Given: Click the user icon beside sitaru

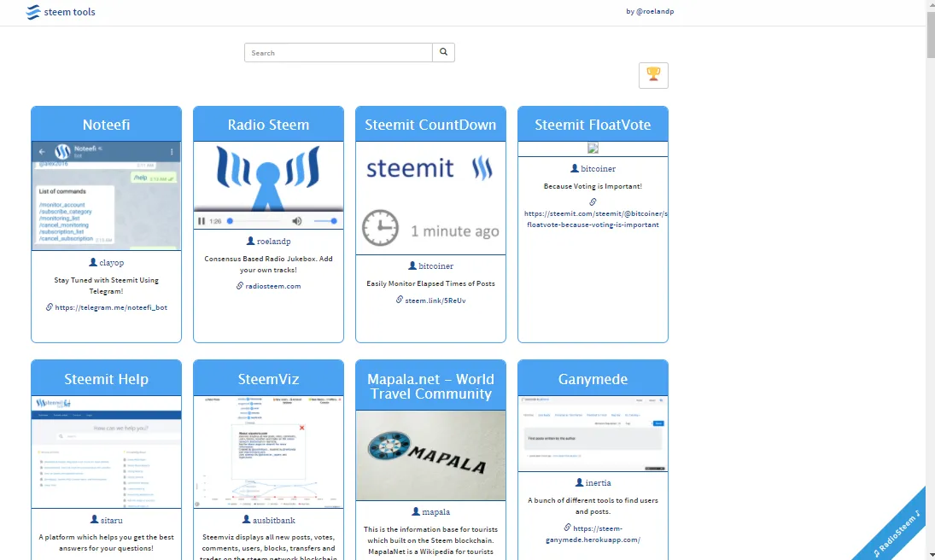Looking at the screenshot, I should (x=94, y=519).
